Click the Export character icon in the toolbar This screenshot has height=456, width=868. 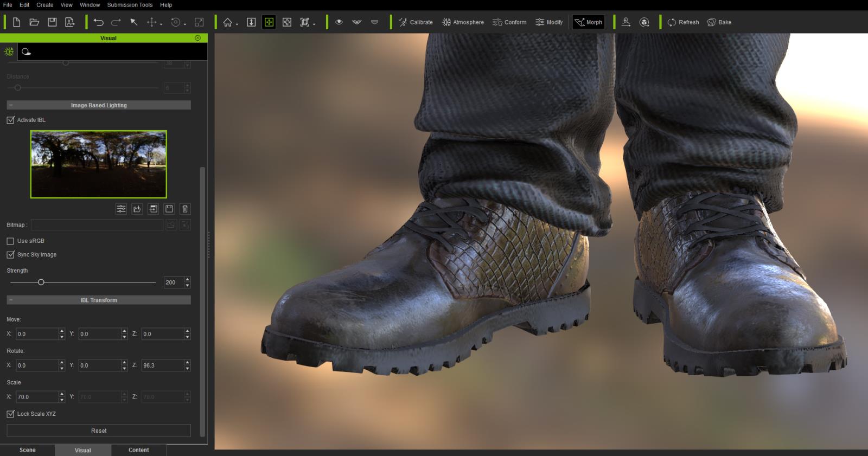coord(70,22)
